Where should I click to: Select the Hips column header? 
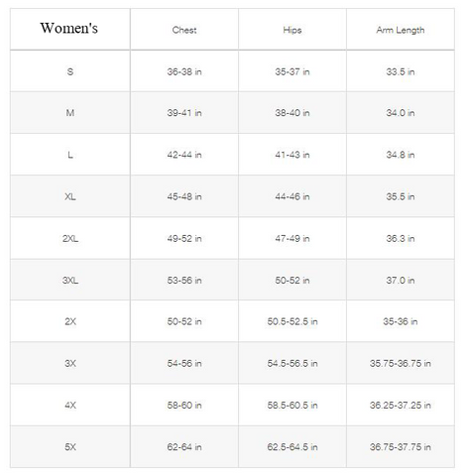pos(293,30)
